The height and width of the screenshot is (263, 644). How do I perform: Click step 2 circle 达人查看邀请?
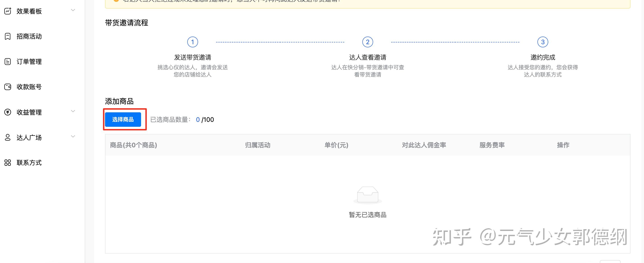(368, 42)
